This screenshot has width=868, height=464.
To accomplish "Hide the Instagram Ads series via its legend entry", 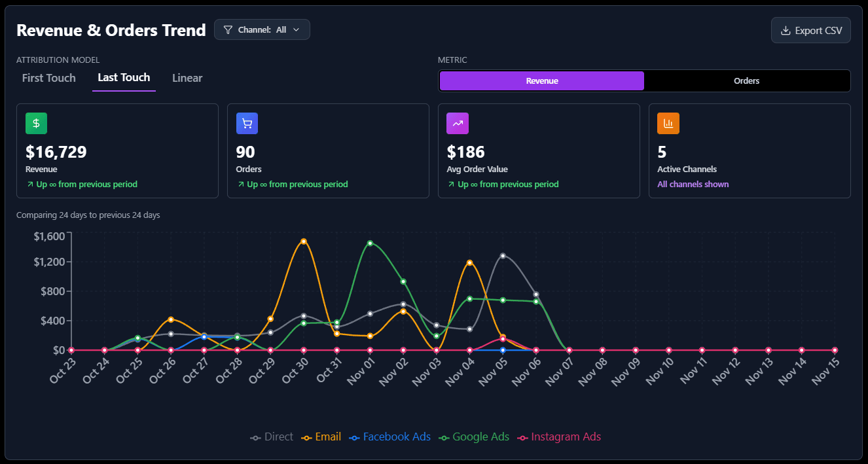I will pyautogui.click(x=559, y=437).
